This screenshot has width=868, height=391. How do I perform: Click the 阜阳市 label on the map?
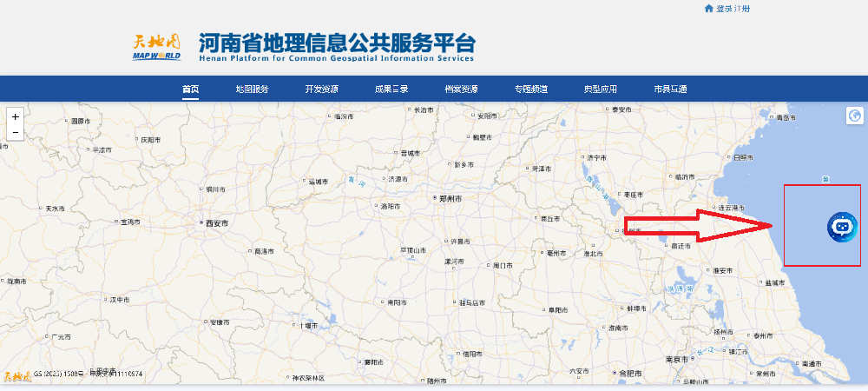click(x=557, y=310)
